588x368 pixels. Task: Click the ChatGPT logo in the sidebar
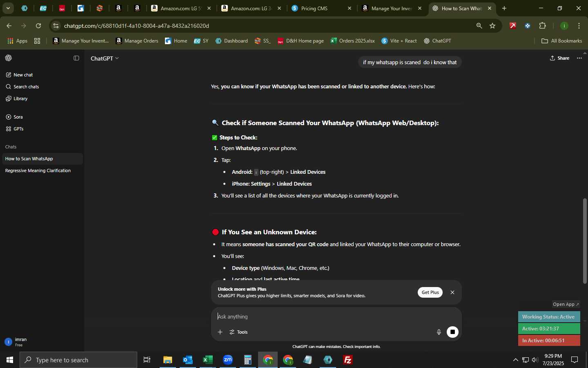[x=9, y=58]
